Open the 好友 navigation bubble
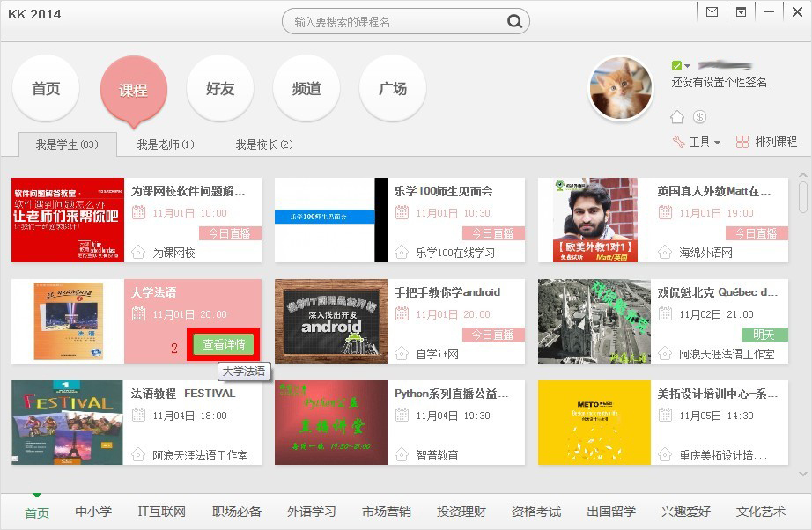 pos(220,89)
